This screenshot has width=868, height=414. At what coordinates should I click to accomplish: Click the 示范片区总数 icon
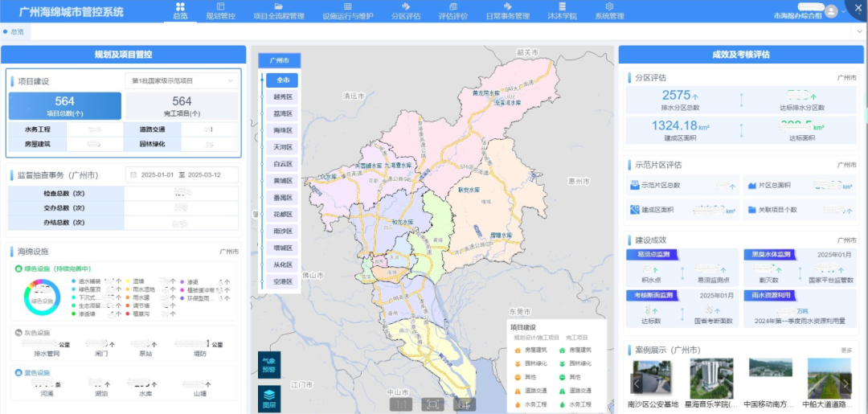(x=634, y=185)
